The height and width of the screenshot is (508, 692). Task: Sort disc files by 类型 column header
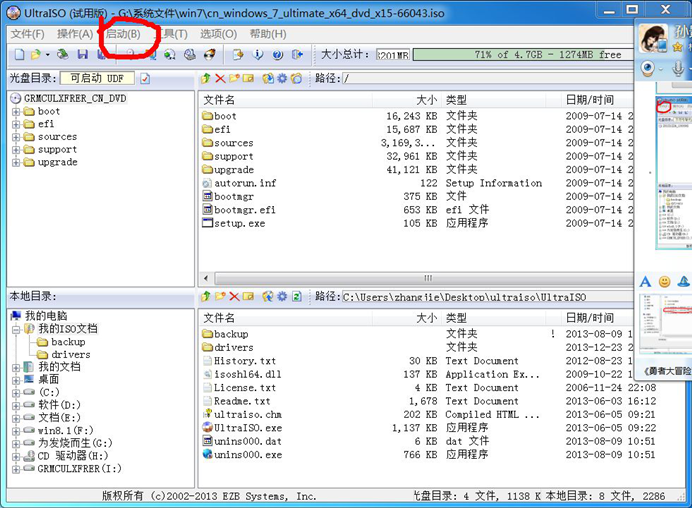click(494, 100)
